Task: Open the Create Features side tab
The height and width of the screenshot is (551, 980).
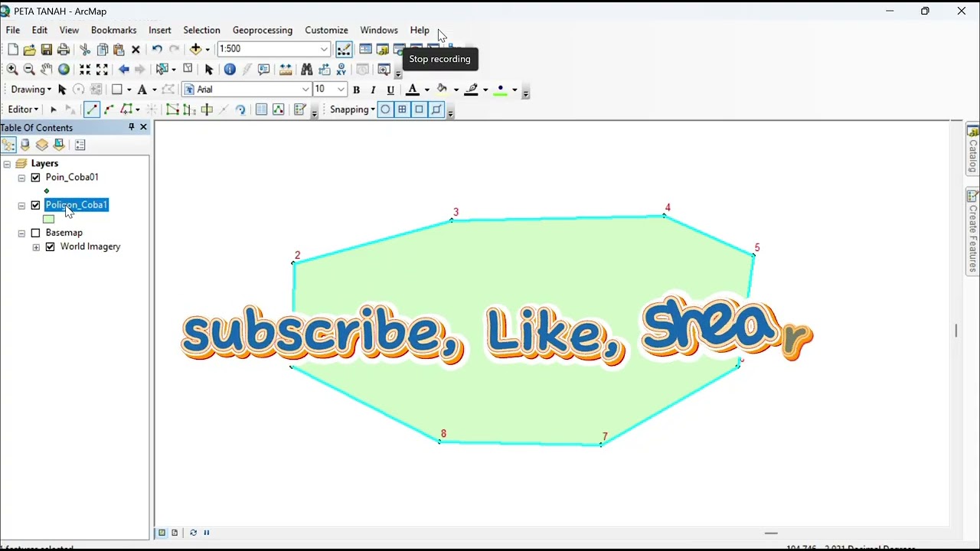Action: (x=972, y=231)
